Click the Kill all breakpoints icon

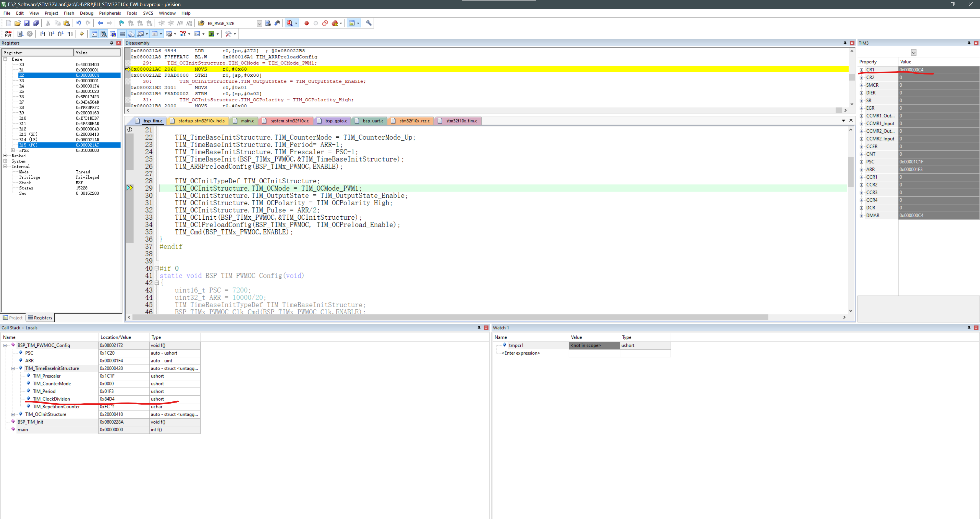[x=335, y=23]
